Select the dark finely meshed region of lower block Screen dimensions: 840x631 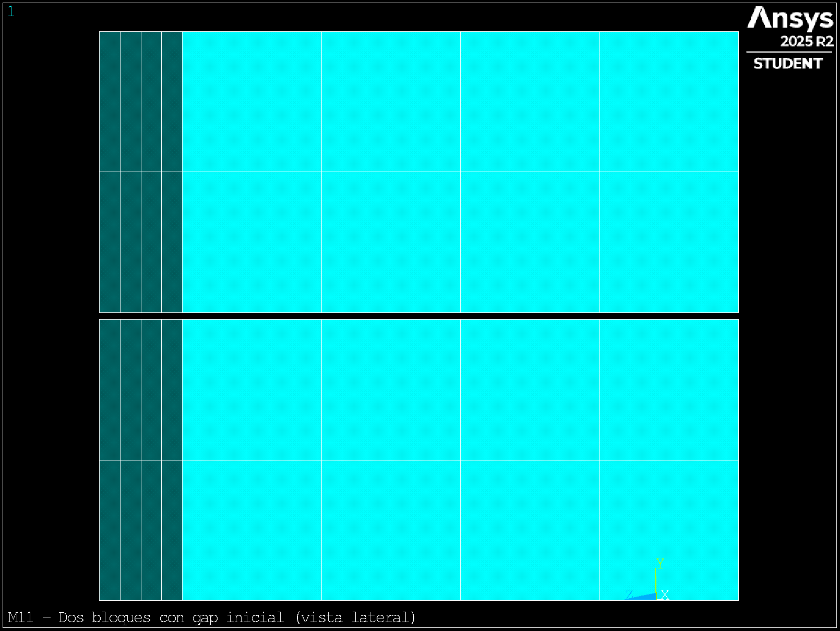[141, 460]
